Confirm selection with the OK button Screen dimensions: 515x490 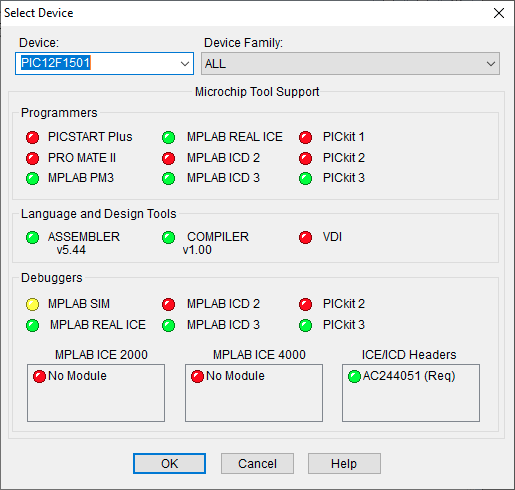(x=169, y=463)
